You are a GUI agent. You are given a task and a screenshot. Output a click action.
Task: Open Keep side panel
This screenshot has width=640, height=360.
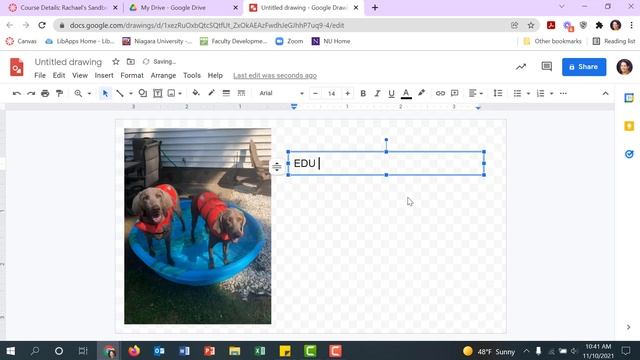[x=629, y=126]
